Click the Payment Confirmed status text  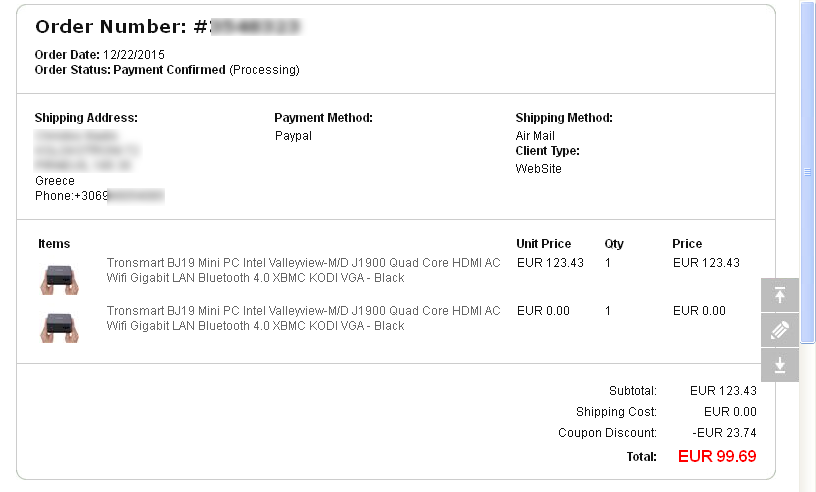click(169, 70)
